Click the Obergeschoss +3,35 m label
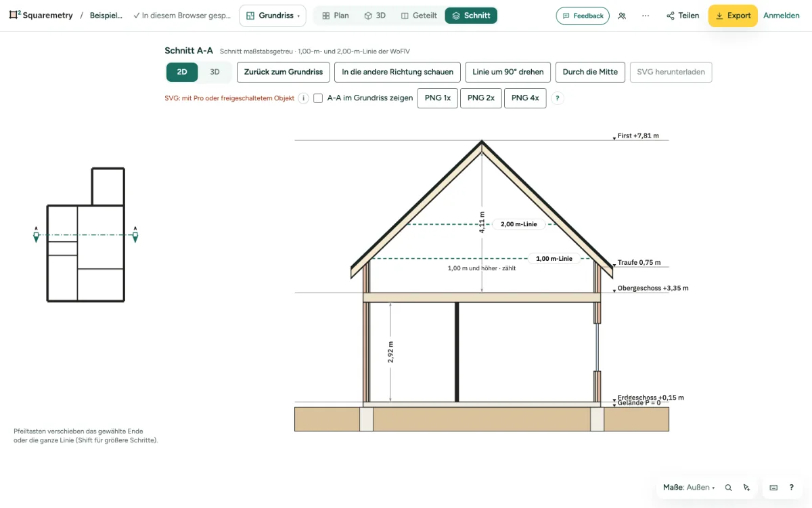 (653, 289)
